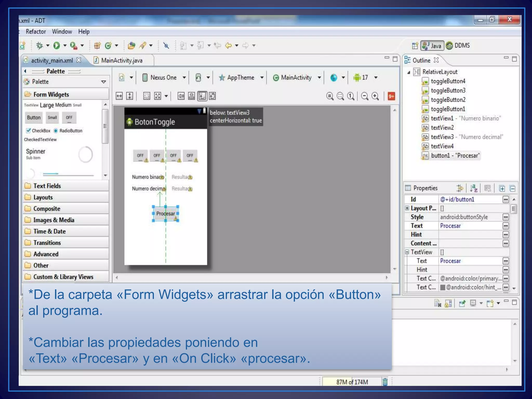Switch to the DDMS perspective

pyautogui.click(x=458, y=45)
